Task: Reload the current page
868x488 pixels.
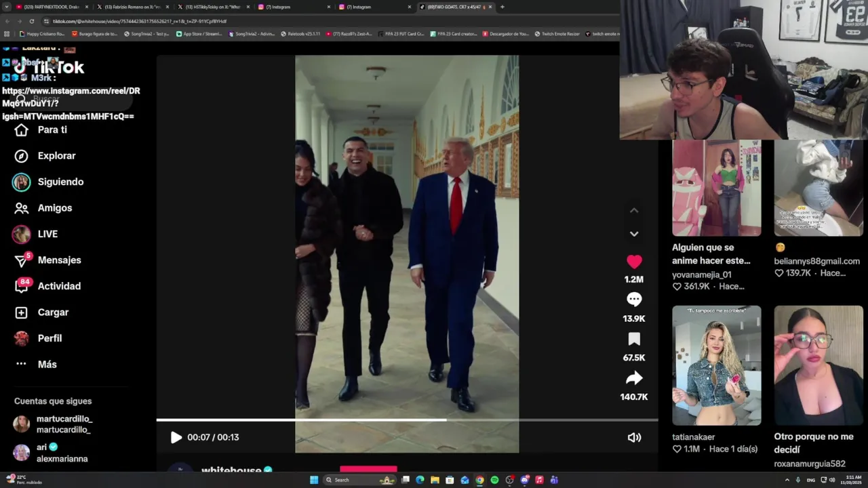Action: point(31,21)
